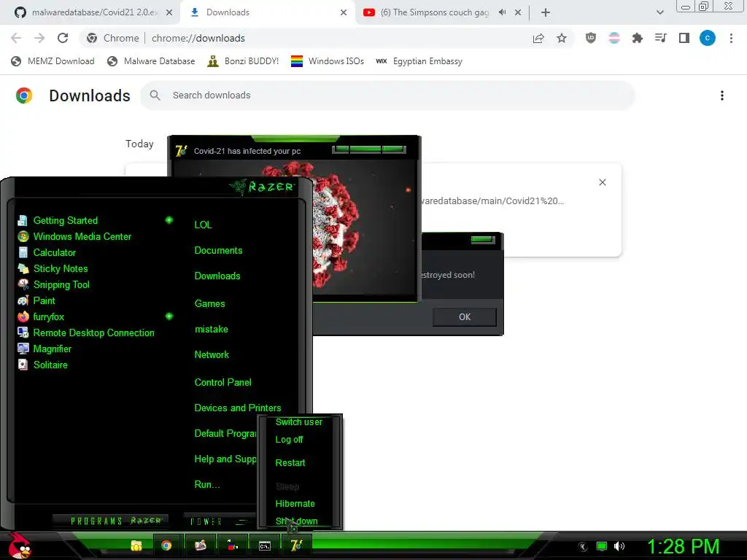Launch Snipping Tool
Viewport: 747px width, 560px height.
[x=61, y=285]
